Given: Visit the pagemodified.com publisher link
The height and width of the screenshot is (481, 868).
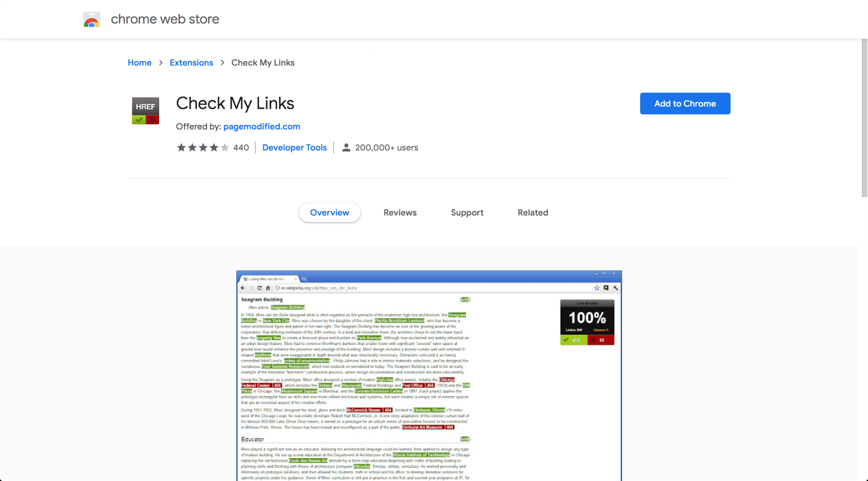Looking at the screenshot, I should coord(262,126).
